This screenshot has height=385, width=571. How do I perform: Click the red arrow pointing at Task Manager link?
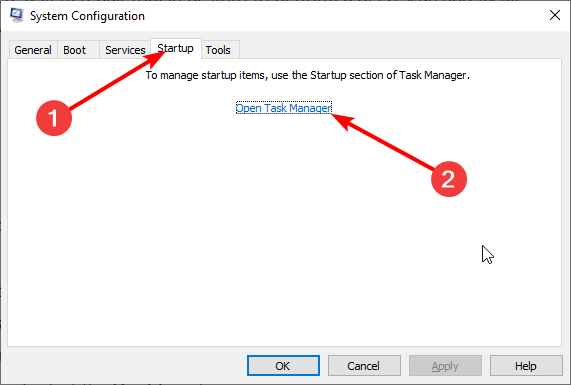click(x=382, y=141)
